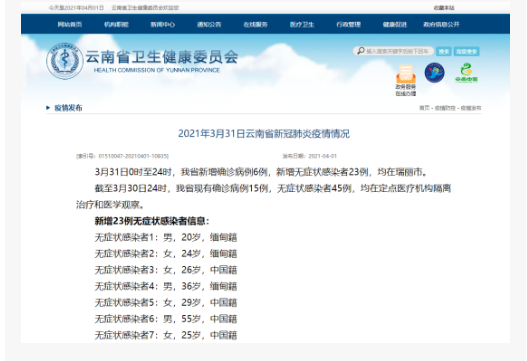Click the 疫情防控 breadcrumb link
Screen dimensions: 527x361
click(445, 108)
